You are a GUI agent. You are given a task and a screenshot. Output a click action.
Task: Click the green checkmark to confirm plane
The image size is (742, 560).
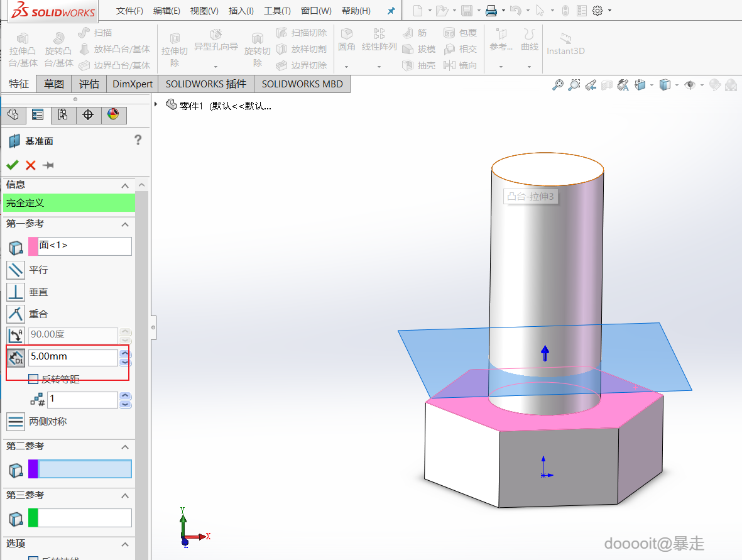click(12, 165)
